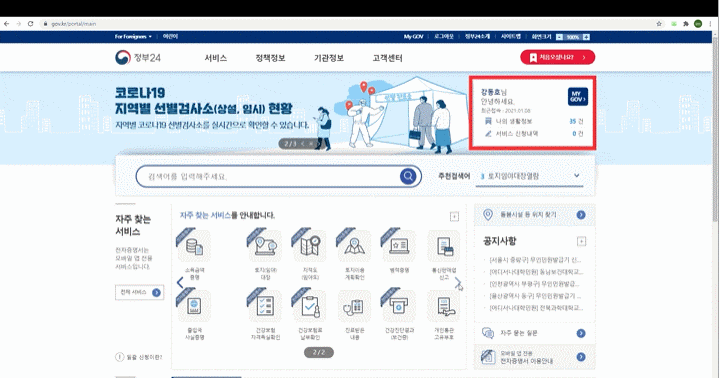Screen dimensions: 720x378
Task: Expand the 추천검색어 dropdown arrow
Action: point(577,175)
